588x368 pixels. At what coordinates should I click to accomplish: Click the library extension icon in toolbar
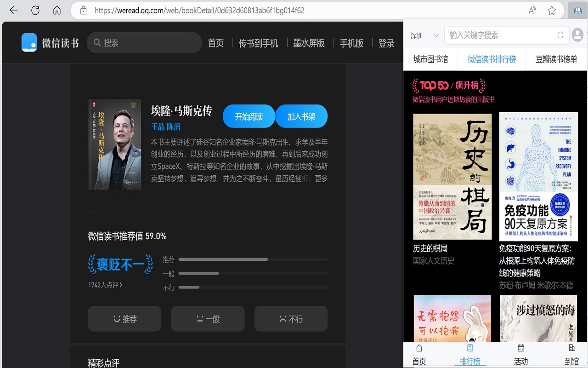pyautogui.click(x=577, y=10)
